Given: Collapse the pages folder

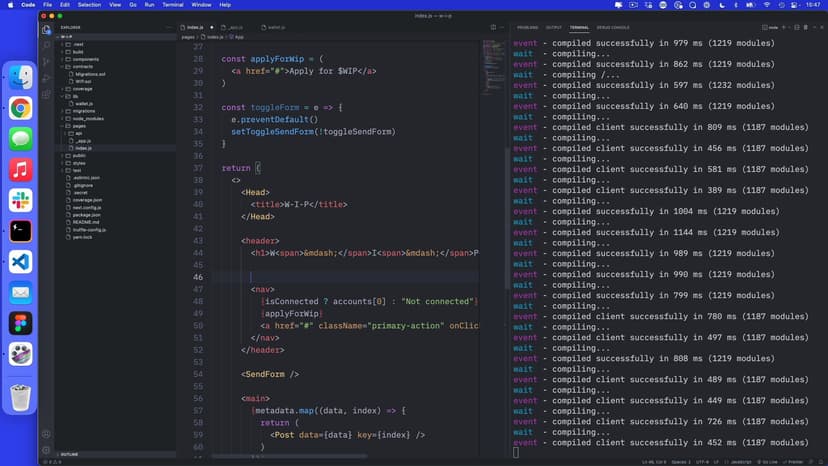Looking at the screenshot, I should click(79, 126).
